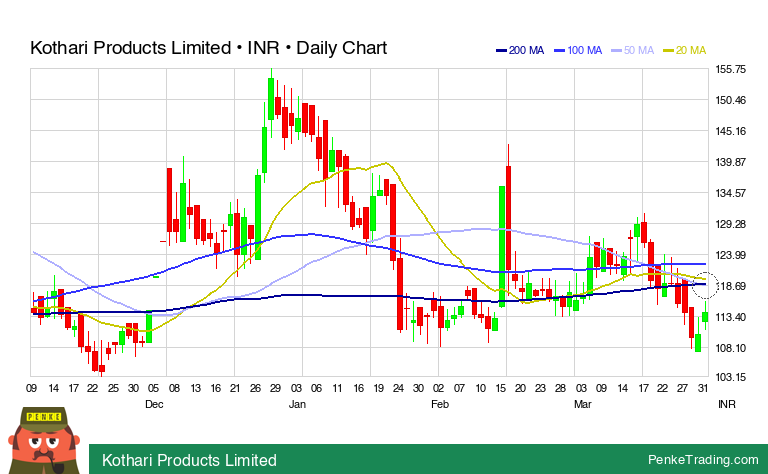The width and height of the screenshot is (768, 474).
Task: Click the 200 MA legend entry
Action: point(520,50)
